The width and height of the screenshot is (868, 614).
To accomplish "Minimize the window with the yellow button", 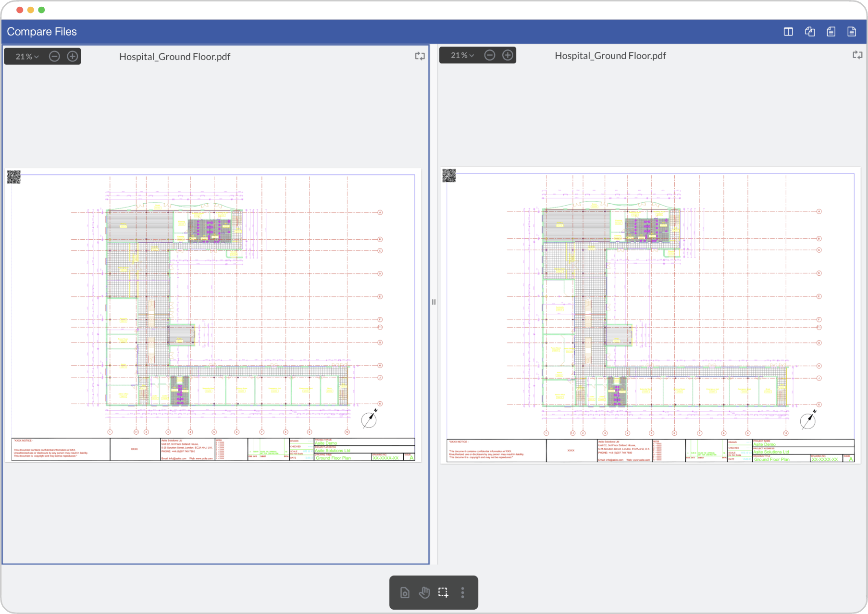I will [x=31, y=10].
